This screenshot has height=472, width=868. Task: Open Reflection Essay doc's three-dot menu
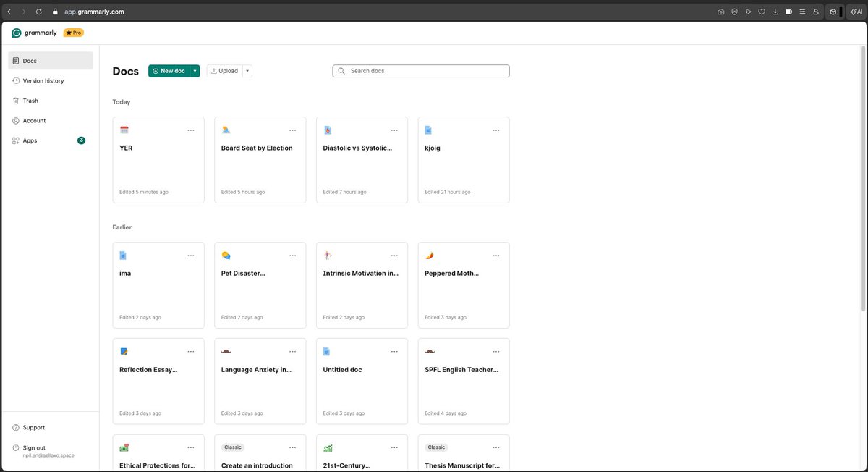[x=191, y=352]
